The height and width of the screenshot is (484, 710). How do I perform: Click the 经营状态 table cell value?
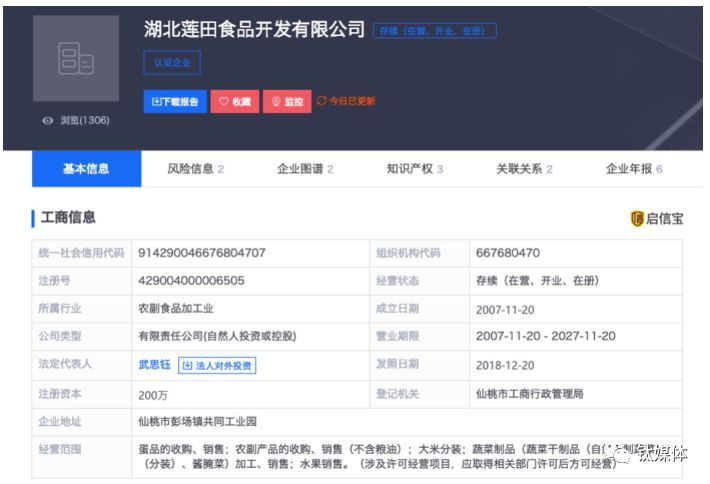537,281
